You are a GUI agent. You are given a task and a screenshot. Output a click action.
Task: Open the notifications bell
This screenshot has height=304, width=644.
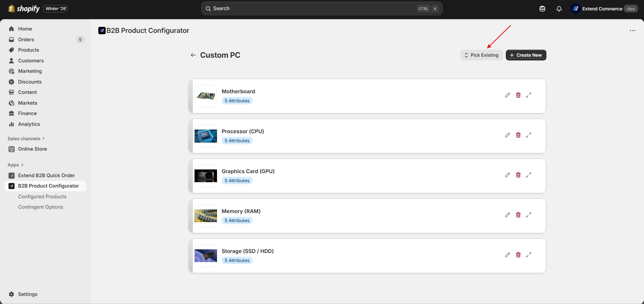coord(559,9)
